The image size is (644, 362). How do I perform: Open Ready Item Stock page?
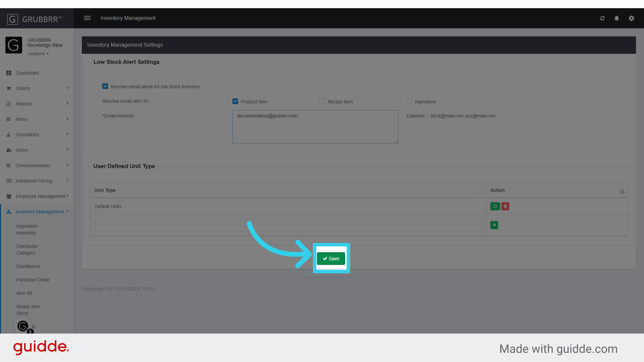29,310
